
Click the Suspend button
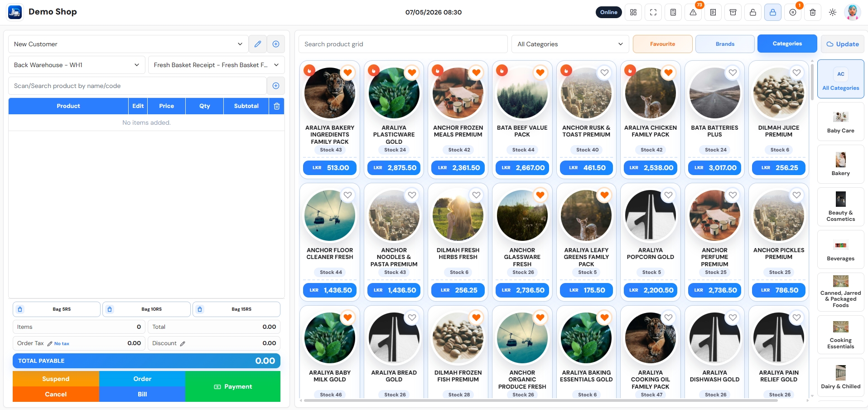[56, 379]
